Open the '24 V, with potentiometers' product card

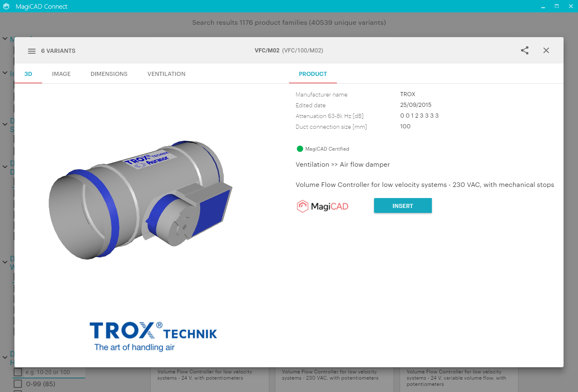(x=209, y=379)
